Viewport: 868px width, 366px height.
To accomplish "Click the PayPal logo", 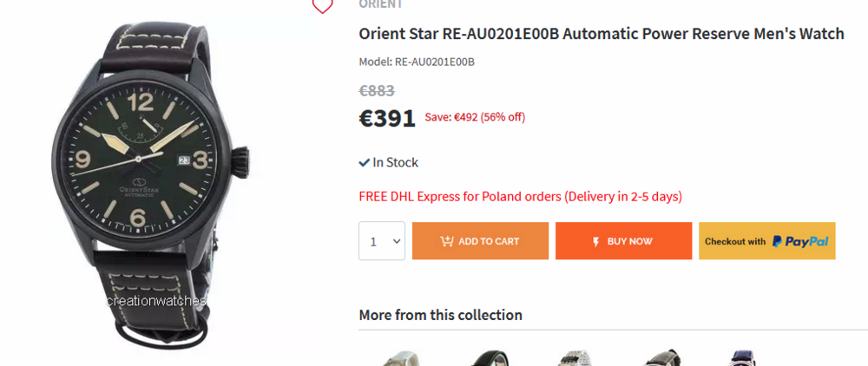I will point(800,241).
